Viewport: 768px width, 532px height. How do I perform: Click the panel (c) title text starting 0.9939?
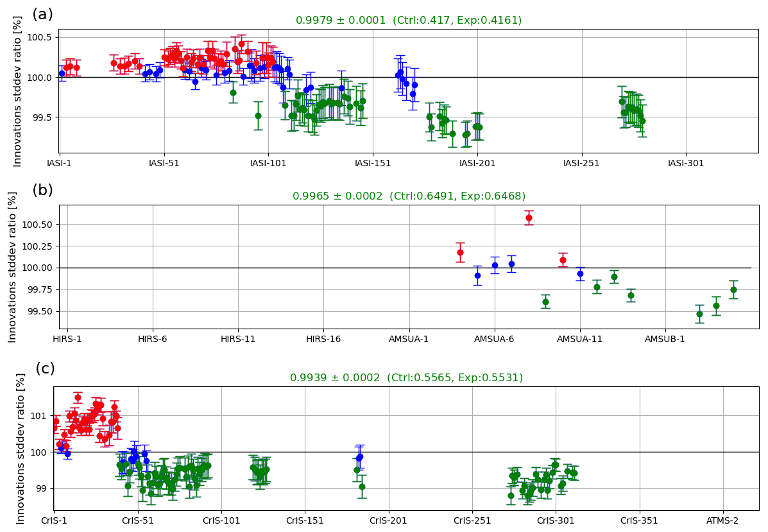click(x=406, y=378)
